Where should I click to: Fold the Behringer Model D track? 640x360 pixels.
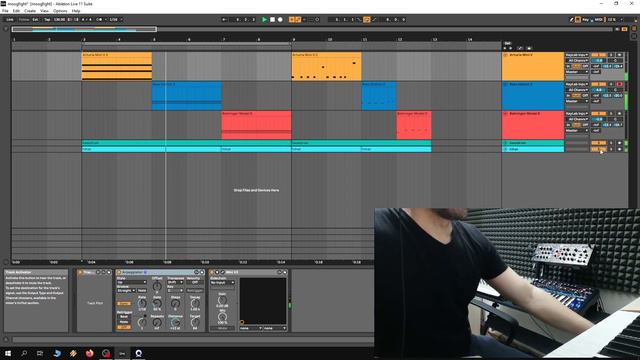click(505, 113)
